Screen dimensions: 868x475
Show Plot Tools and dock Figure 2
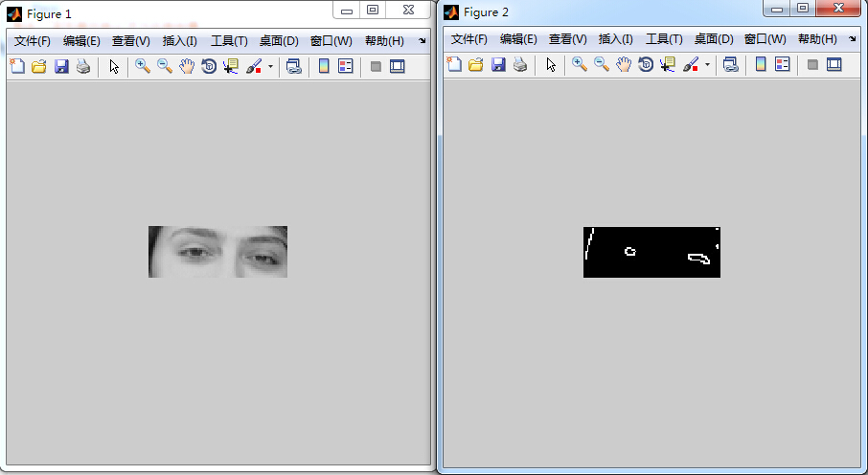pyautogui.click(x=834, y=64)
